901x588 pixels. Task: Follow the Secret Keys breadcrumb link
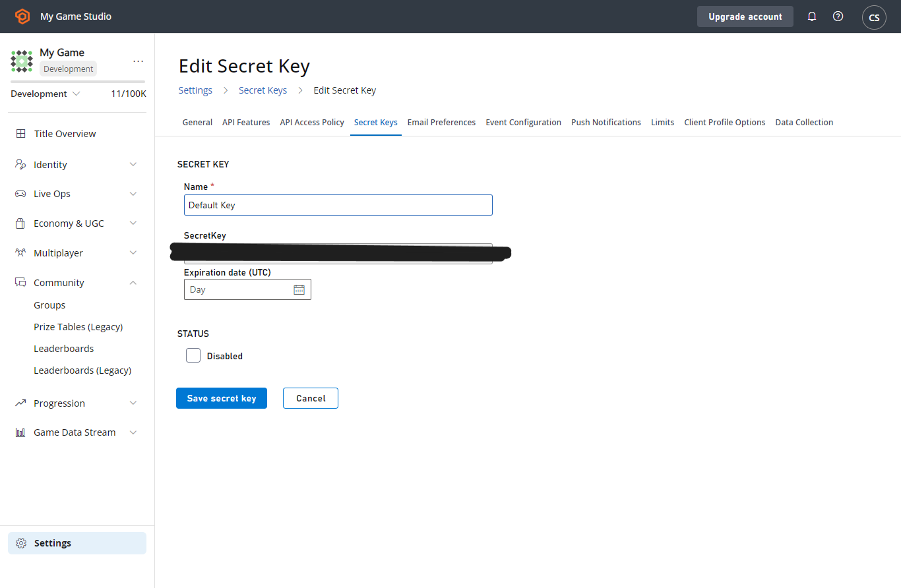(x=263, y=90)
